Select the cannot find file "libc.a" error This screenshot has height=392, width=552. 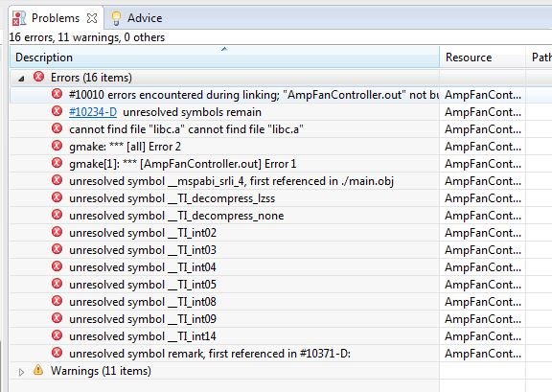point(281,129)
